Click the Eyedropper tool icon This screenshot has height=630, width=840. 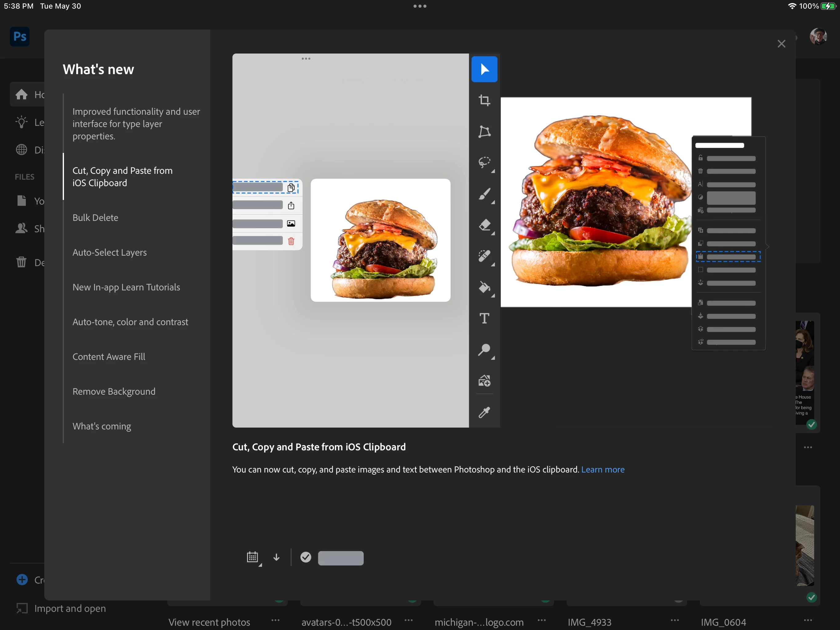484,412
